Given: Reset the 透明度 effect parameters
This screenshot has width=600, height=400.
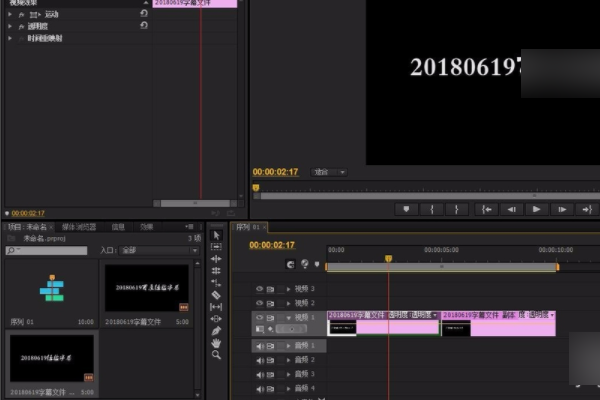Looking at the screenshot, I should click(x=143, y=25).
